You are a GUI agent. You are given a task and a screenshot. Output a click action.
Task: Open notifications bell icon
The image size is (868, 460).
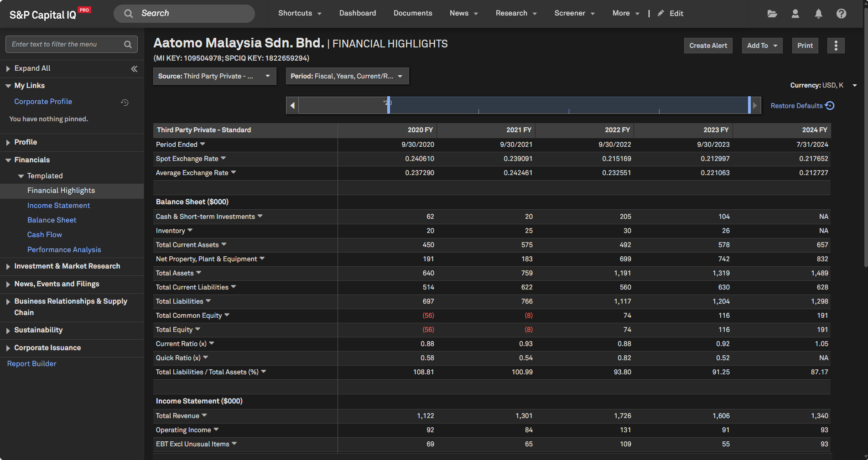[818, 14]
